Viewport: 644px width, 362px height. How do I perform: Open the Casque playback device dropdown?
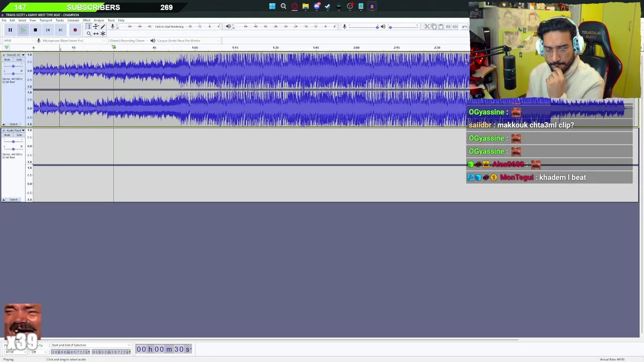(189, 41)
